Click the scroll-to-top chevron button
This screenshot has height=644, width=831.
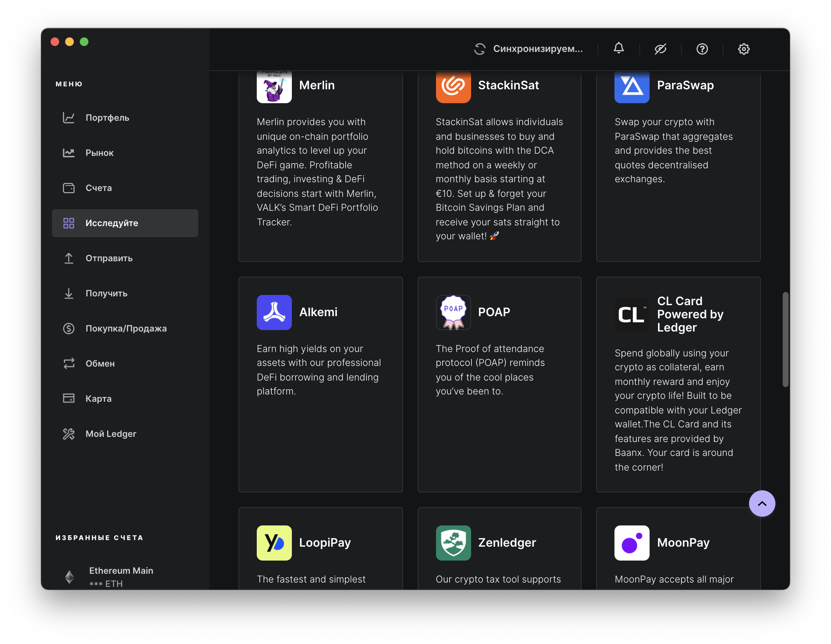[762, 503]
